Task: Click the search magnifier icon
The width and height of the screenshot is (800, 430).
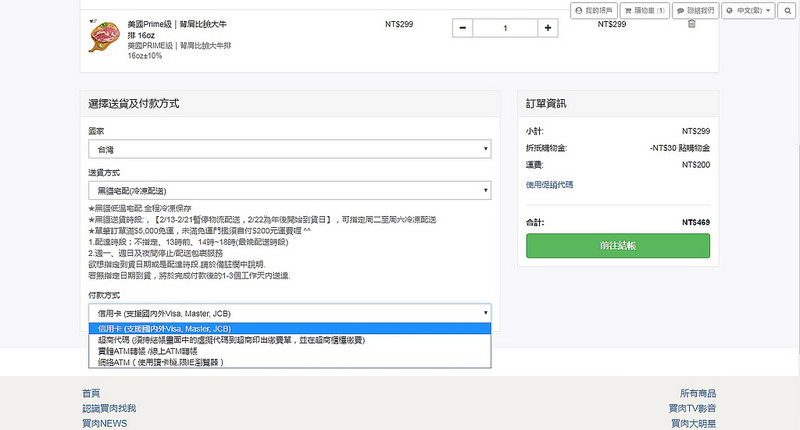Action: click(x=787, y=10)
